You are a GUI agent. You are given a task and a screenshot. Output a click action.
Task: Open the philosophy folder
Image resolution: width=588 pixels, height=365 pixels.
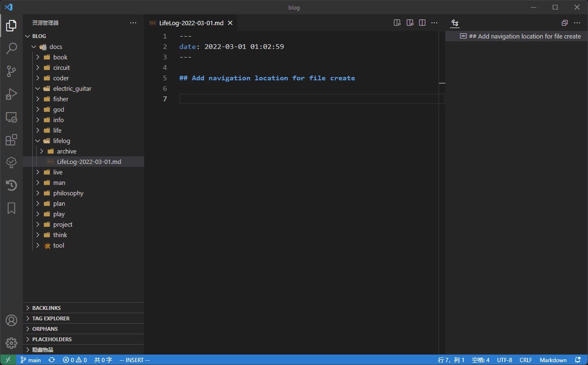pos(83,193)
